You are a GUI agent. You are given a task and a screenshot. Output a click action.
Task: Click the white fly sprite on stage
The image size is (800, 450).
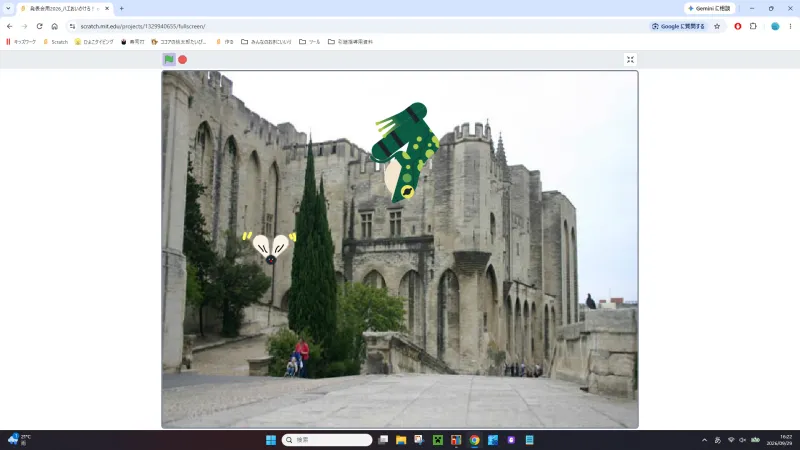270,247
